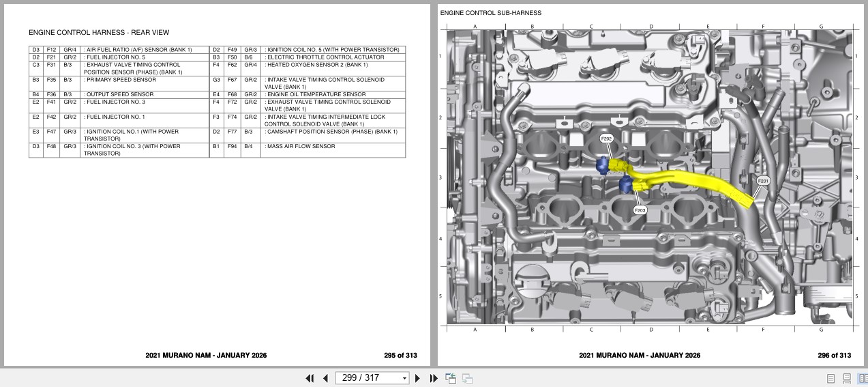Click the F72 connector cell
This screenshot has width=868, height=387.
(233, 106)
